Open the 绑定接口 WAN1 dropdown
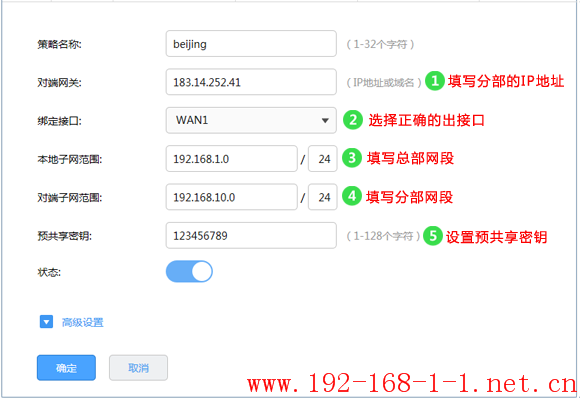 point(251,120)
